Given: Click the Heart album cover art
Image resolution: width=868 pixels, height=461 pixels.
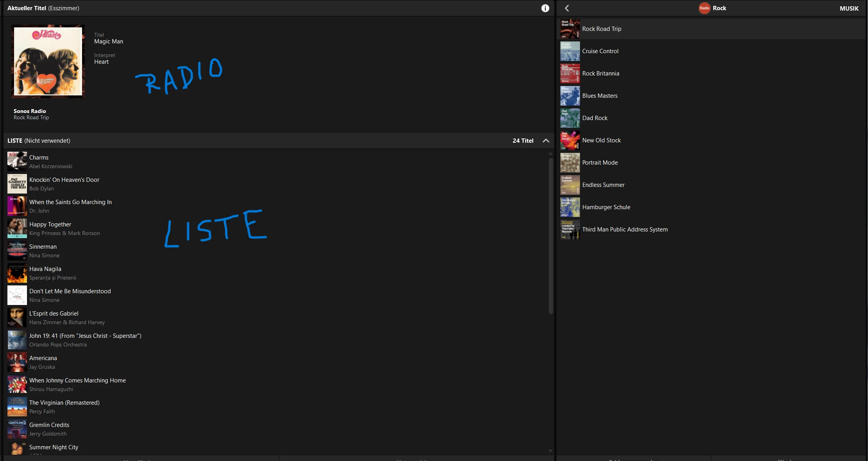Looking at the screenshot, I should point(48,61).
